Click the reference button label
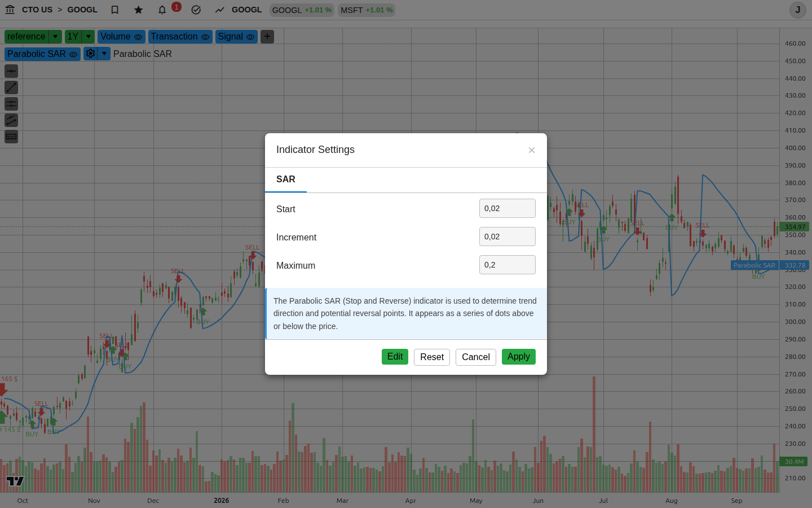 [x=27, y=37]
